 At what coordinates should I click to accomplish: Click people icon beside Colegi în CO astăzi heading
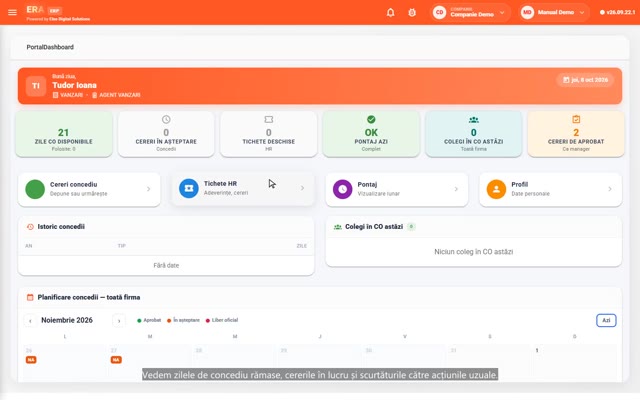pyautogui.click(x=338, y=227)
